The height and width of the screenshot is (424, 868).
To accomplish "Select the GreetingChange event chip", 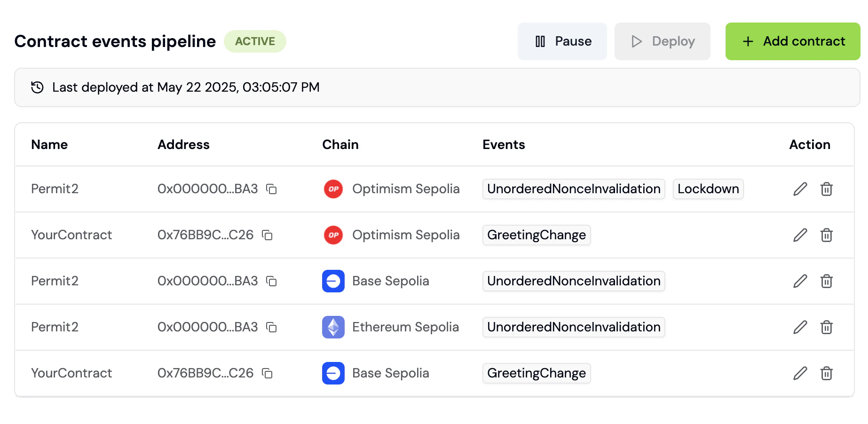I will tap(536, 235).
